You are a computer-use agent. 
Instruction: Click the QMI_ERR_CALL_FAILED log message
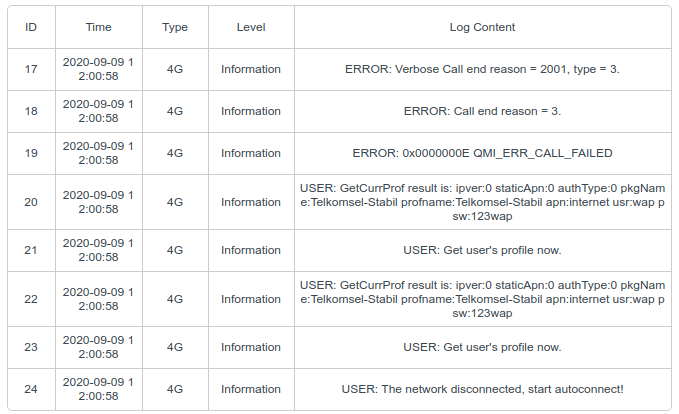(482, 153)
